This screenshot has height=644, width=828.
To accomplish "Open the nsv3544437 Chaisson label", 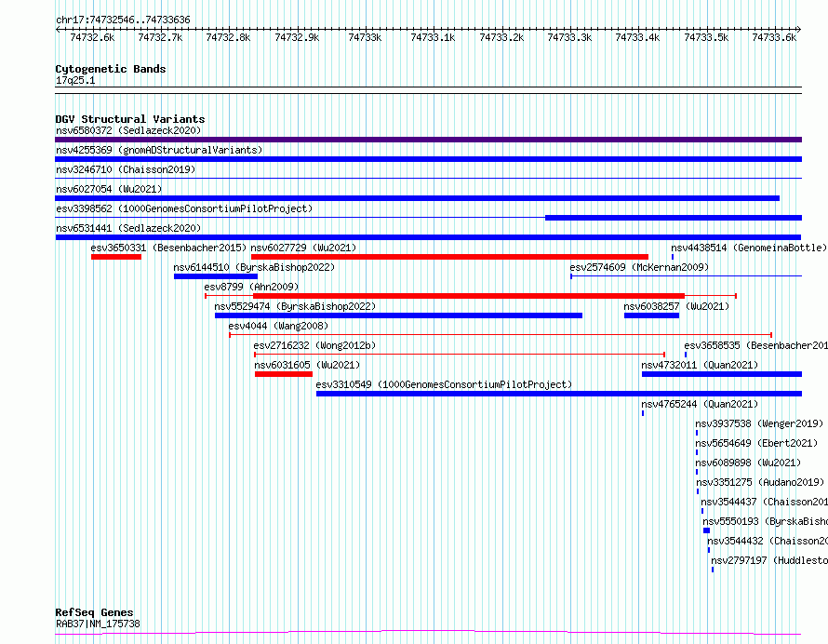I will click(764, 502).
